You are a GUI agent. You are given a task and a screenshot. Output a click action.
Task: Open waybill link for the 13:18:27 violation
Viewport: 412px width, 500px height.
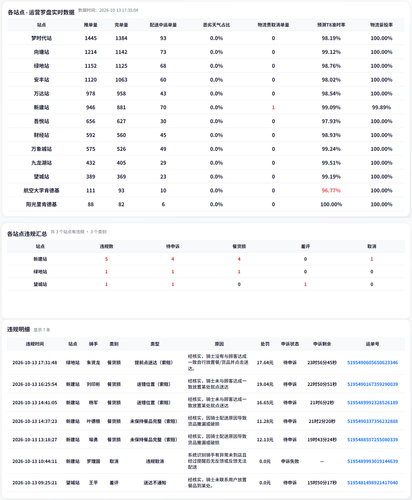(372, 439)
